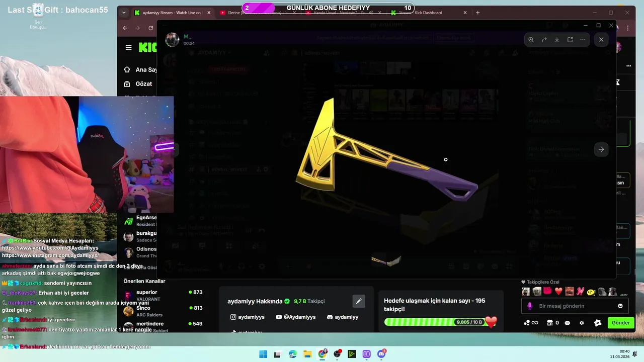The height and width of the screenshot is (362, 644).
Task: Open the green arrow app in the taskbar
Action: click(x=352, y=354)
